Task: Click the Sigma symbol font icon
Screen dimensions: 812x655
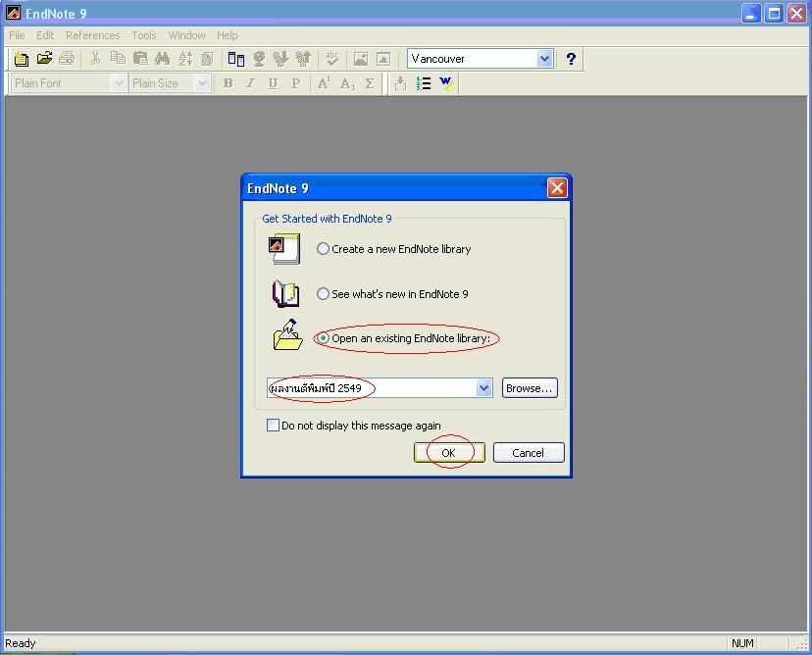Action: tap(370, 83)
